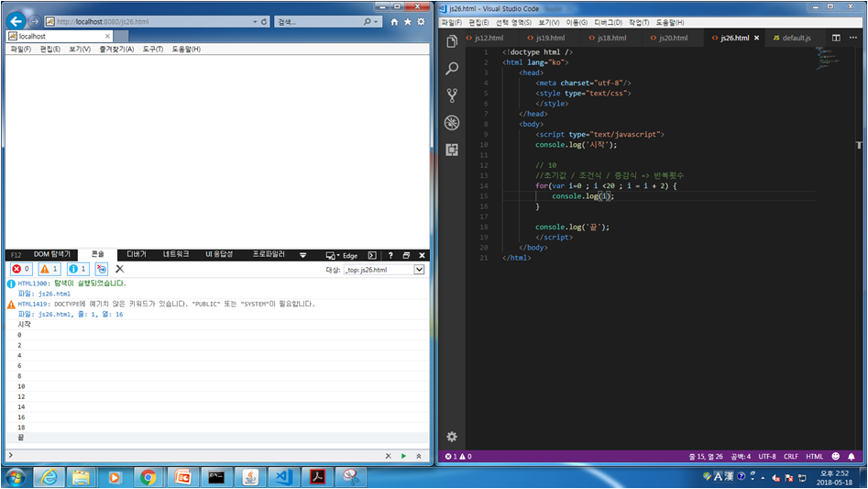Open the Edge emulation mode dropdown
868x489 pixels.
coord(341,255)
